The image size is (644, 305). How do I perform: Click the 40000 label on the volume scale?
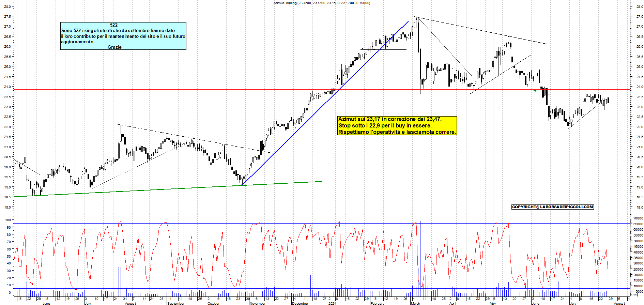[x=638, y=253]
